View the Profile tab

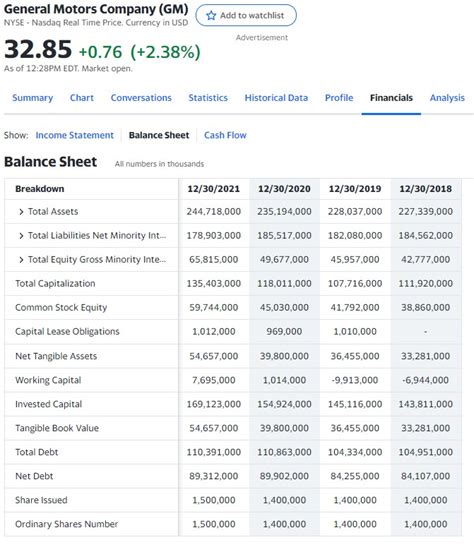tap(339, 98)
